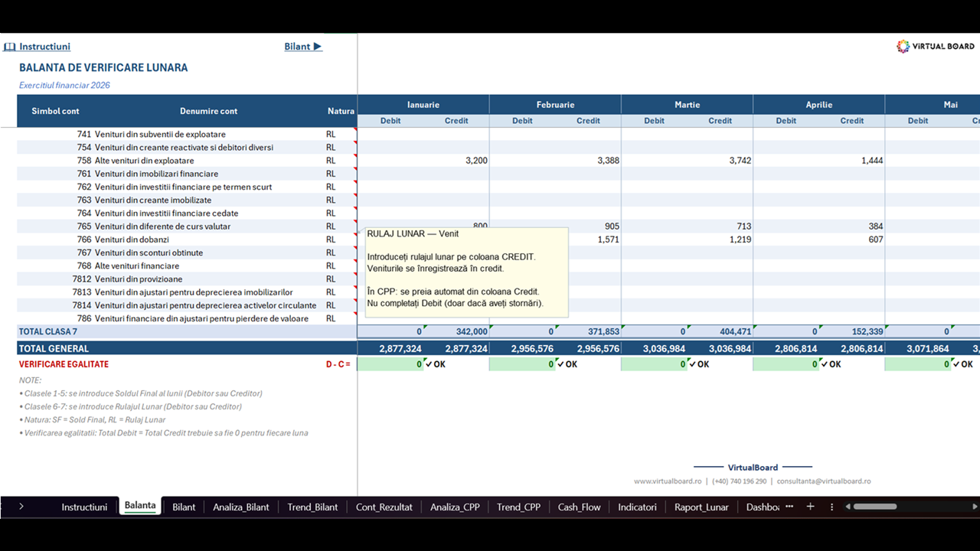The width and height of the screenshot is (980, 551).
Task: Click the horizontal scrollbar left arrow
Action: (x=847, y=507)
